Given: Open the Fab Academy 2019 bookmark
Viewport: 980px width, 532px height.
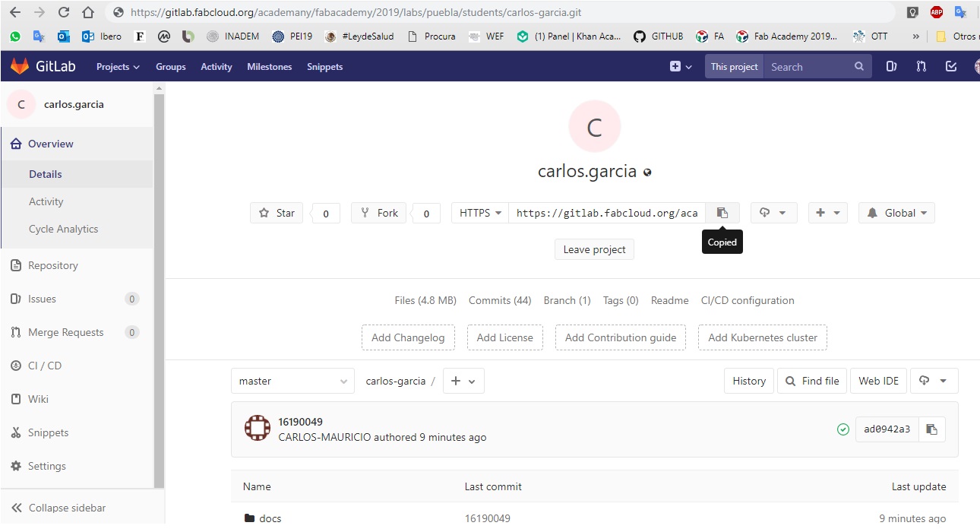Looking at the screenshot, I should tap(786, 36).
